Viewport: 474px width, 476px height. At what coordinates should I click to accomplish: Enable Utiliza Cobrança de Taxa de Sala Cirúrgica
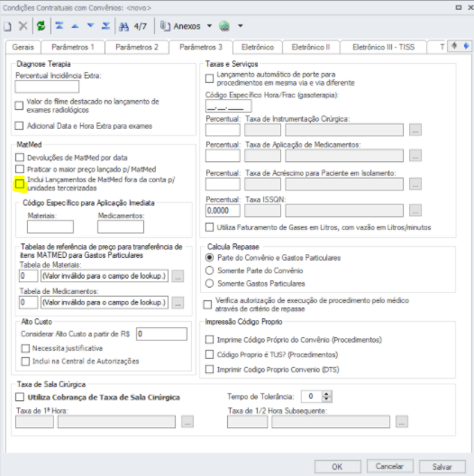click(x=20, y=397)
